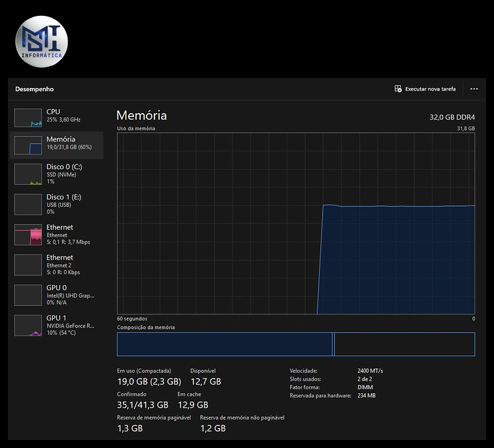This screenshot has width=494, height=448.
Task: Click Reservada para hardware value 234 MB
Action: coord(367,395)
